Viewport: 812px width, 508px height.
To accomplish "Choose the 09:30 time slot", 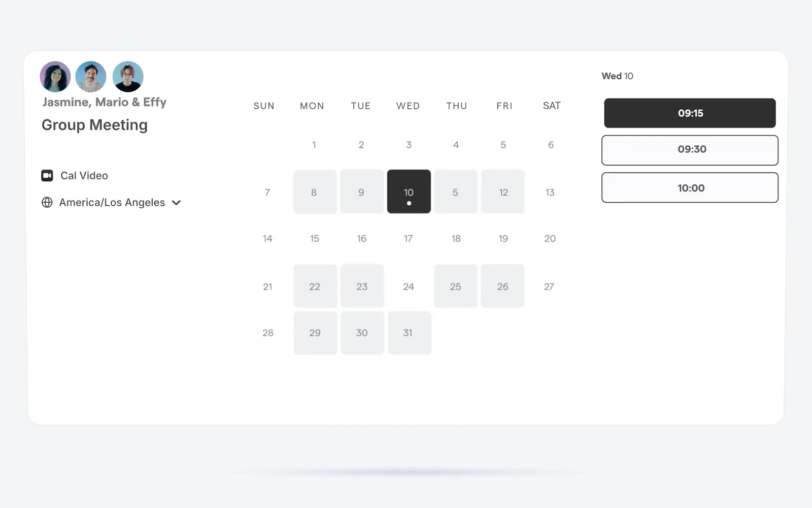I will tap(690, 150).
